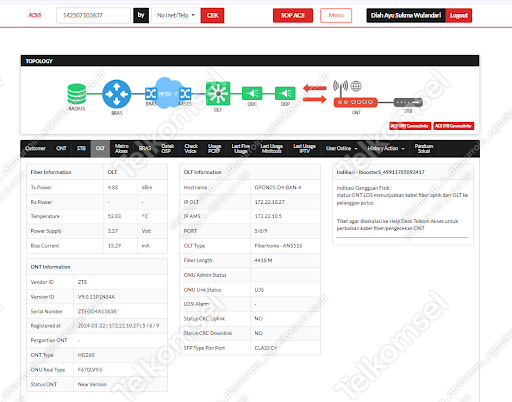Open the BRAS tab
The height and width of the screenshot is (402, 512).
[x=145, y=148]
